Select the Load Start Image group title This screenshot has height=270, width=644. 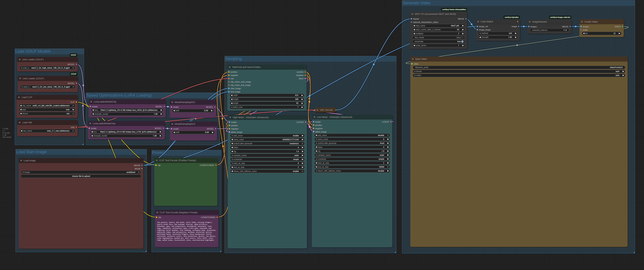coord(31,152)
